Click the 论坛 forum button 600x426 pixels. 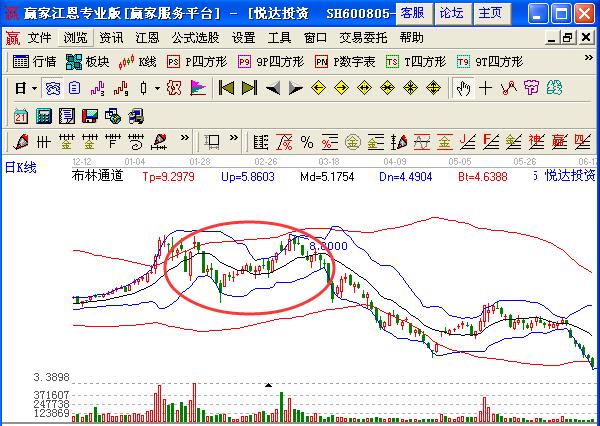pyautogui.click(x=451, y=13)
